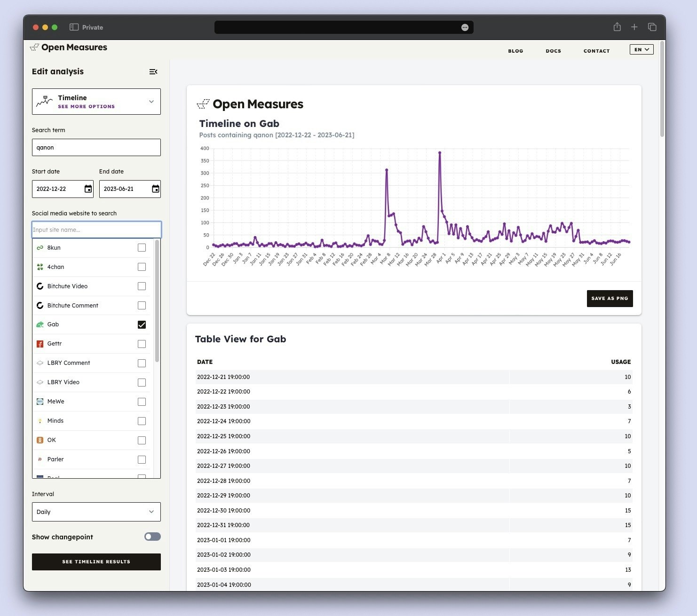The image size is (697, 616).
Task: Show the browser sidebar
Action: click(74, 27)
